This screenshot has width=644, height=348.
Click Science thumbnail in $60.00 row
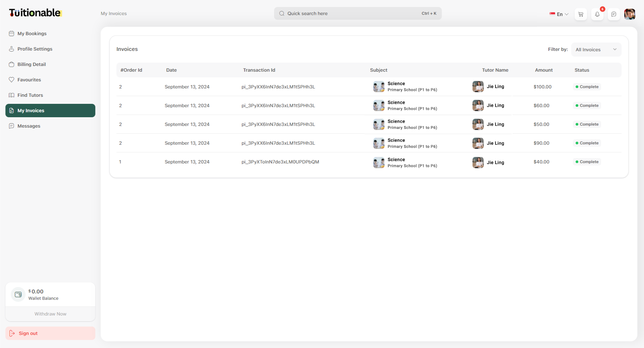379,106
